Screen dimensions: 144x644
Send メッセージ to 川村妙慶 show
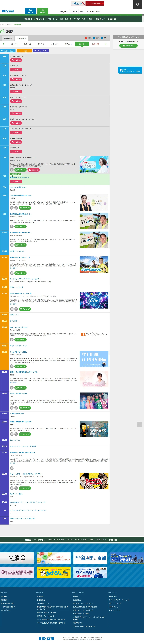tap(25, 208)
